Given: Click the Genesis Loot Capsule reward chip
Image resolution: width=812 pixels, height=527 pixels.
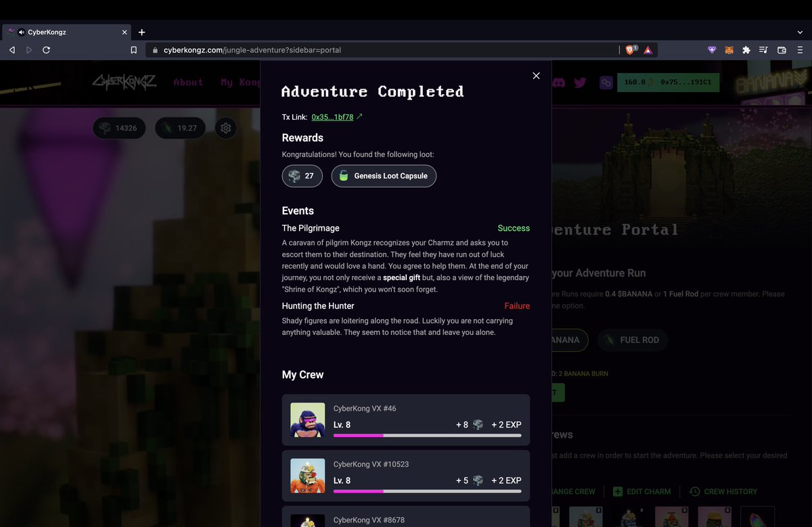Looking at the screenshot, I should (x=384, y=176).
